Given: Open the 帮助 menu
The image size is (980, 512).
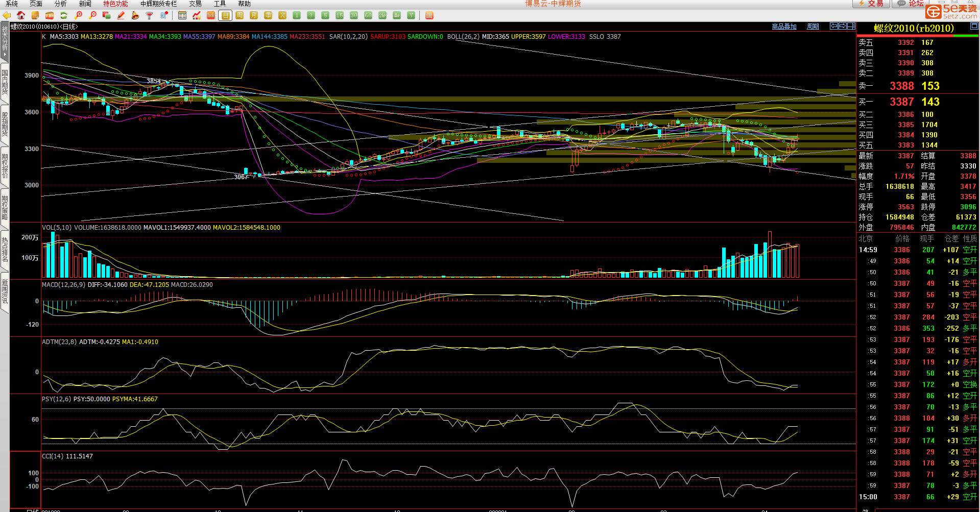Looking at the screenshot, I should 244,4.
